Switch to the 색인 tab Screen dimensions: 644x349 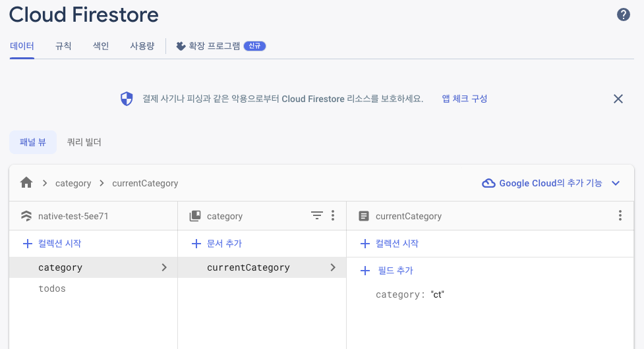101,46
